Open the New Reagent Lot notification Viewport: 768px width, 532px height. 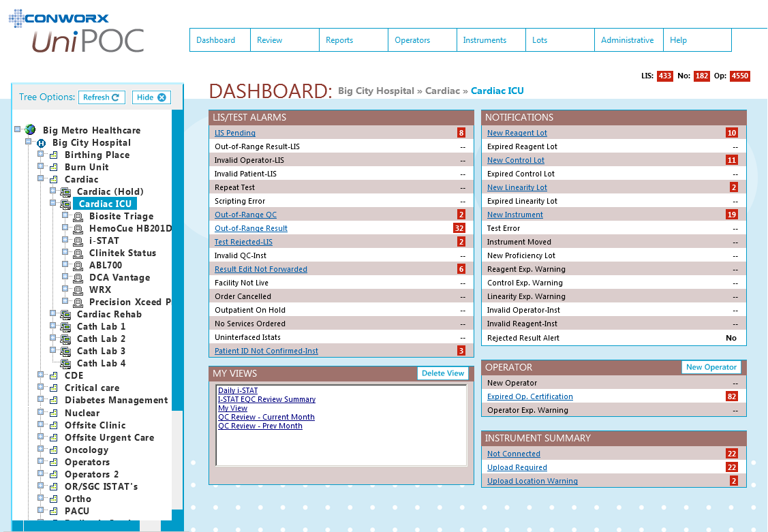pyautogui.click(x=517, y=133)
